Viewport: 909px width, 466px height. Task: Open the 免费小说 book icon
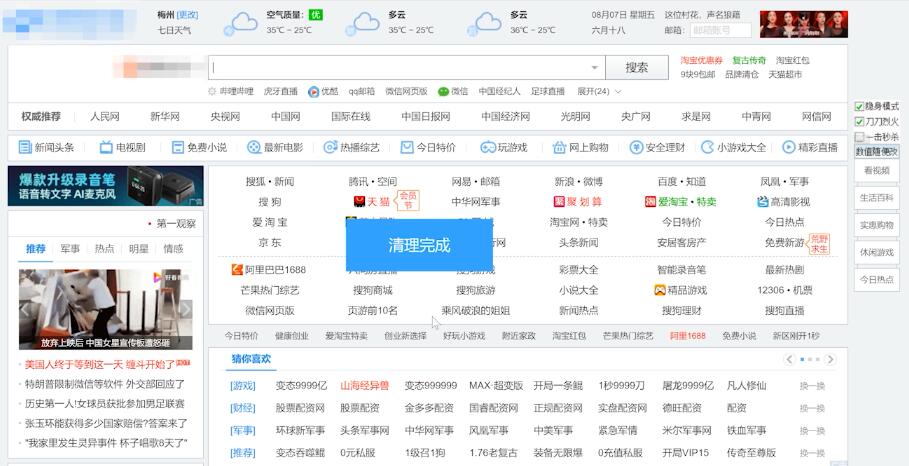coord(178,147)
